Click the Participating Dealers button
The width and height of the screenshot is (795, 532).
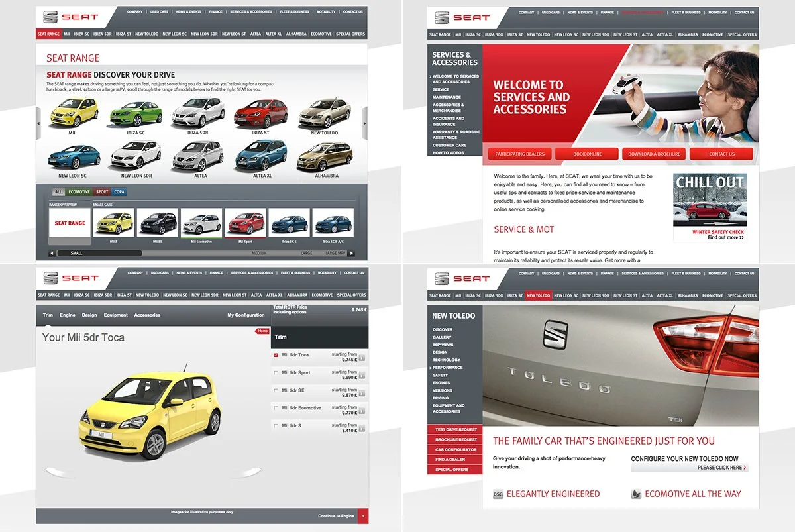(x=520, y=154)
